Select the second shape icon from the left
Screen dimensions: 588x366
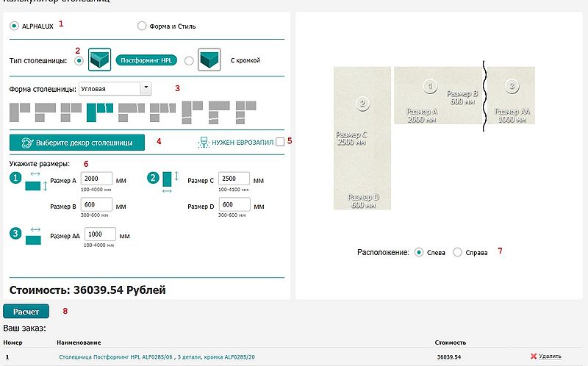(x=45, y=112)
